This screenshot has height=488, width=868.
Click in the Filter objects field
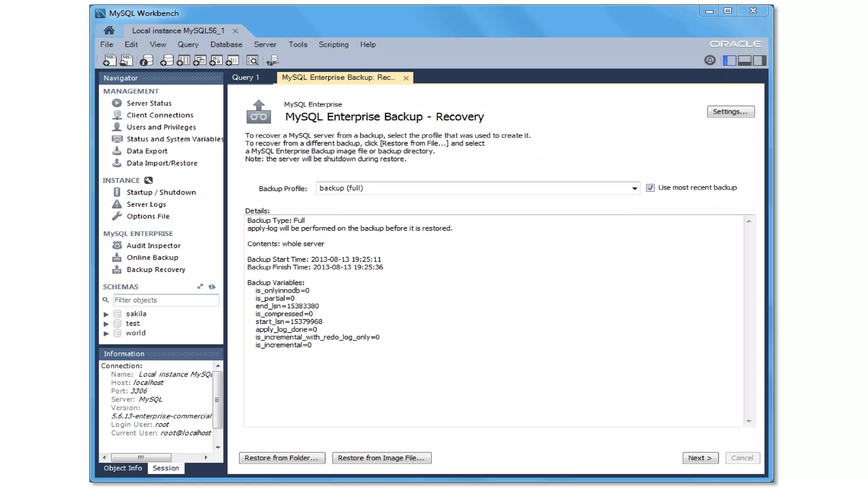(166, 300)
